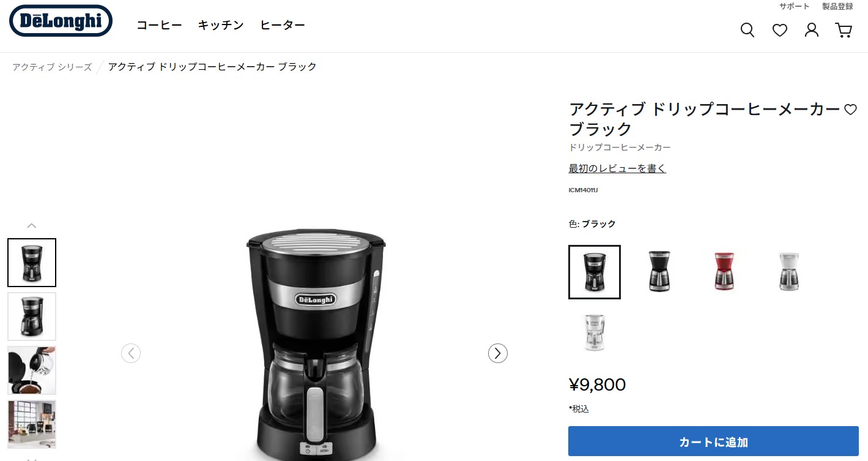Select the black glass-carafe color variant
The height and width of the screenshot is (461, 868).
click(x=659, y=272)
